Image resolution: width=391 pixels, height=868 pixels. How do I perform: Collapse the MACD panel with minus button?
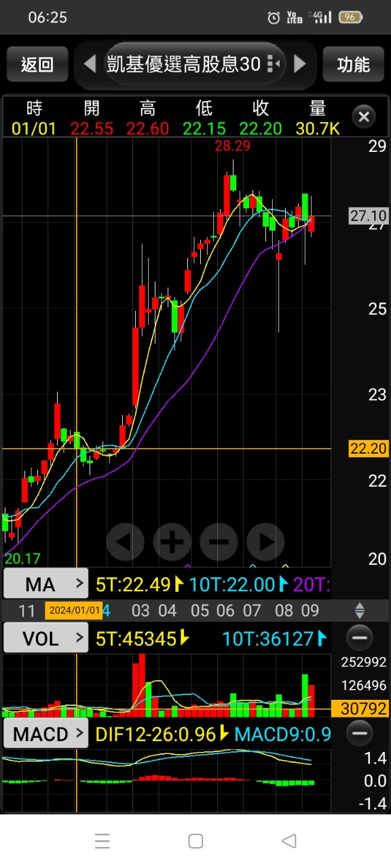click(360, 733)
